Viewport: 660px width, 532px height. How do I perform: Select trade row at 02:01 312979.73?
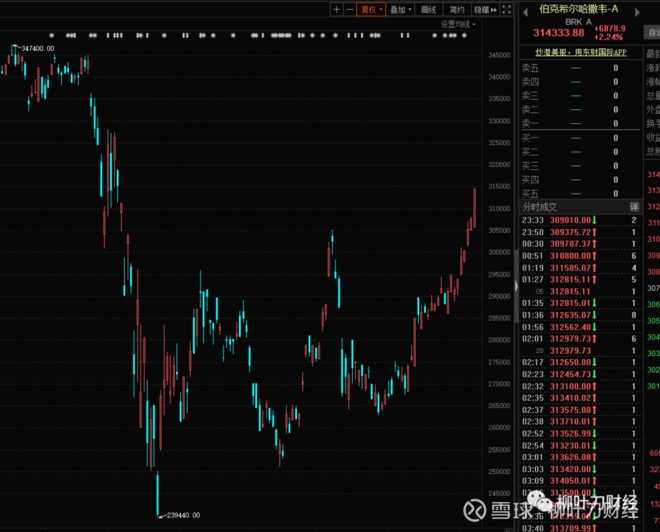tap(580, 339)
